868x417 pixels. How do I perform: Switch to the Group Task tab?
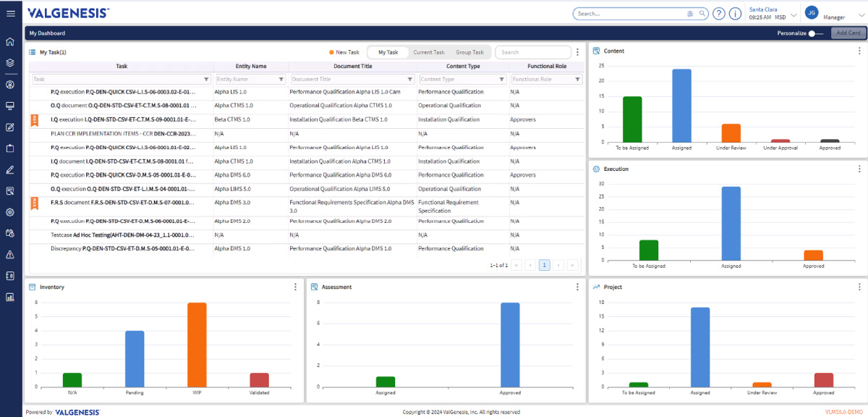click(x=469, y=51)
